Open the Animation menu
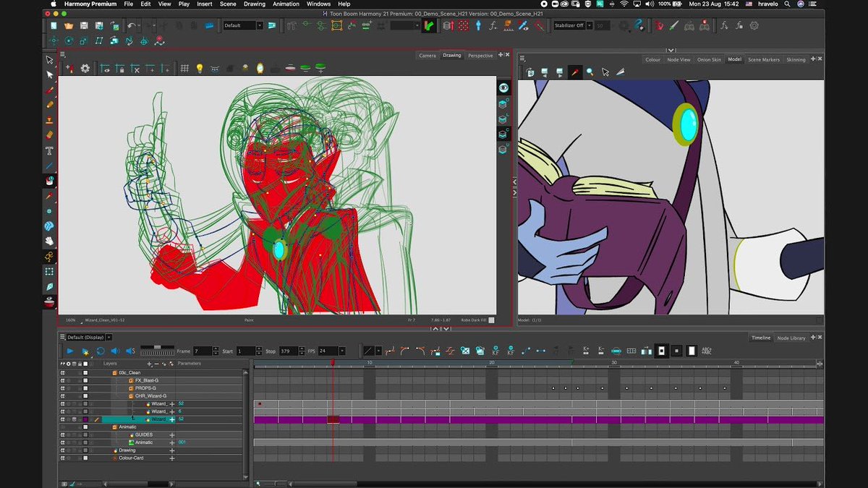 tap(286, 4)
